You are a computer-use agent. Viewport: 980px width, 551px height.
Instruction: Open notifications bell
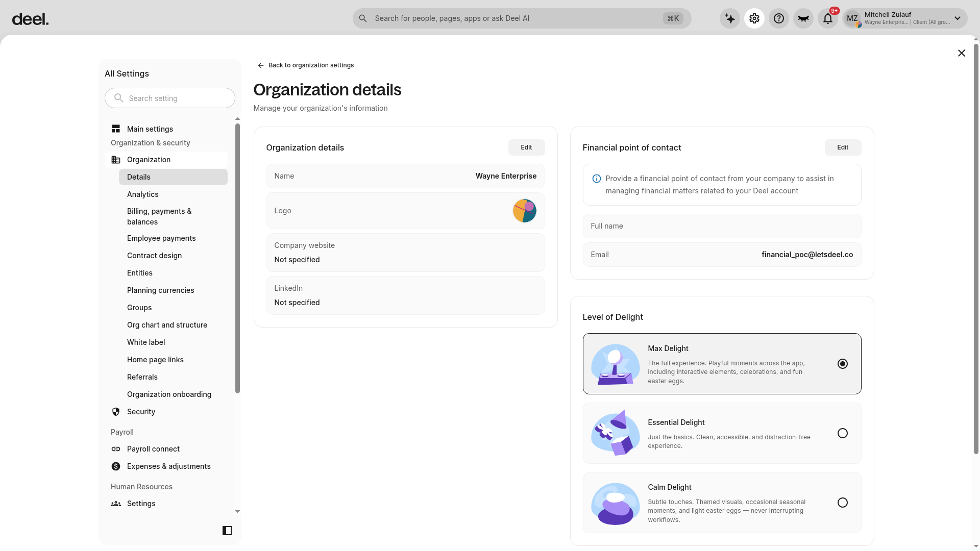pos(828,18)
